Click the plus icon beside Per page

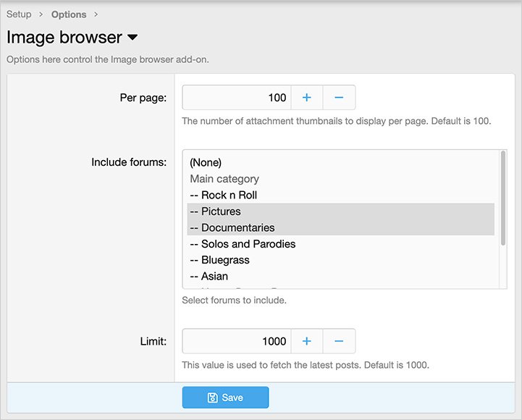306,98
